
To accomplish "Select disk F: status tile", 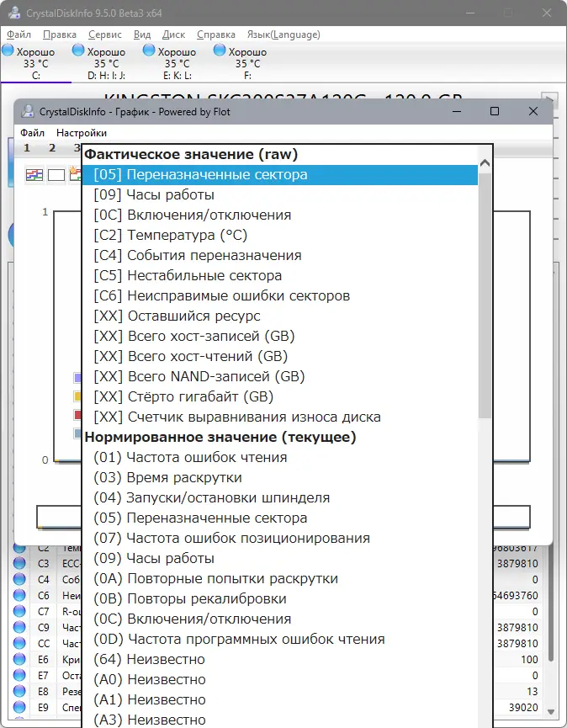I will click(x=247, y=62).
